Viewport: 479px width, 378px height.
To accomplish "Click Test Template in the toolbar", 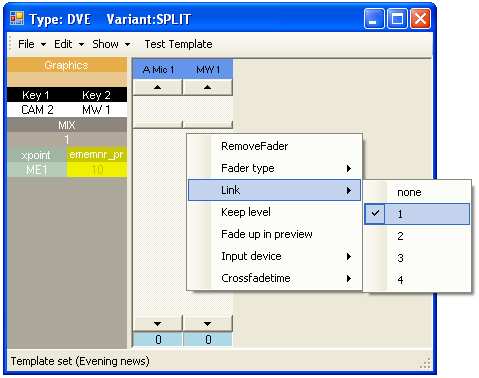I will point(178,44).
